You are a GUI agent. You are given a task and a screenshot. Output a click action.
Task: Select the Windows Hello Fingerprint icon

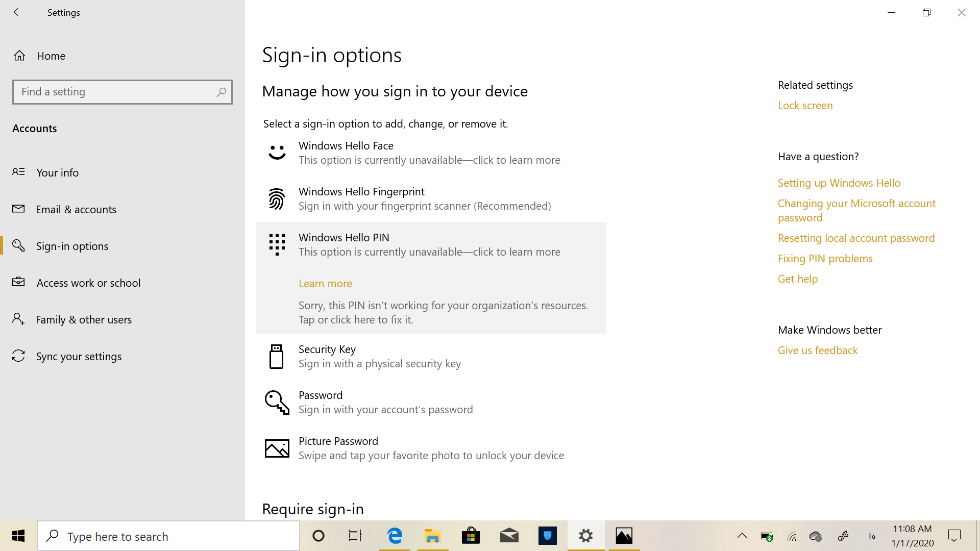click(x=277, y=198)
